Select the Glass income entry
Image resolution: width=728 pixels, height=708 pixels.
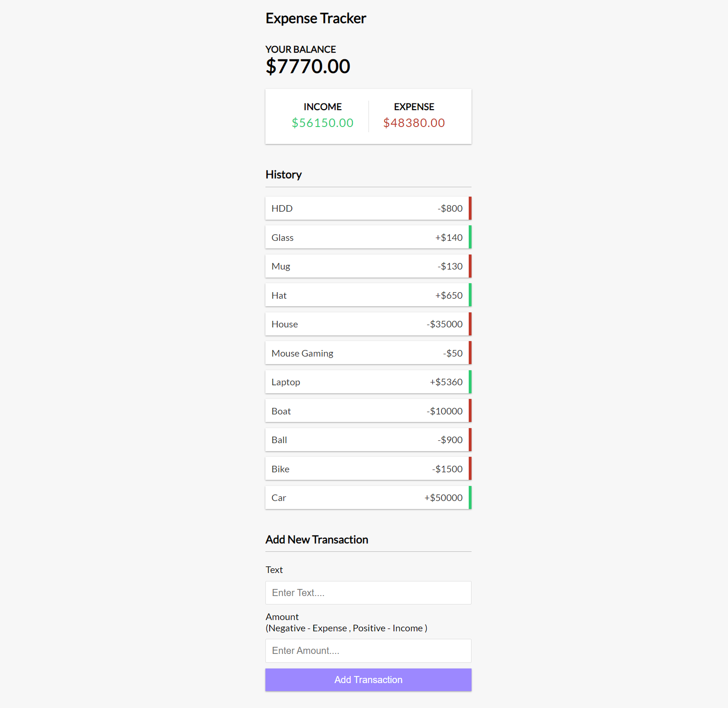pyautogui.click(x=367, y=237)
